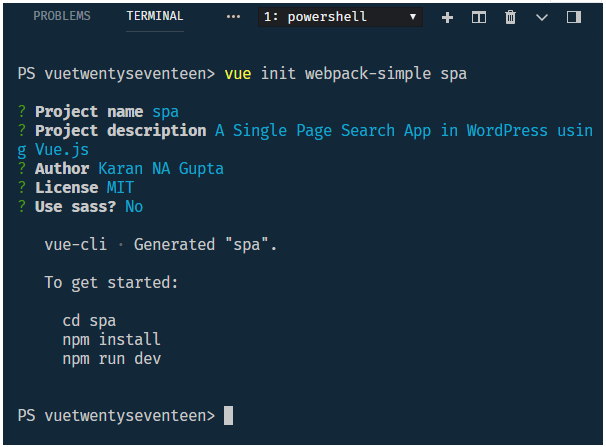Click the terminal cursor at the last prompt
This screenshot has height=447, width=606.
pos(228,415)
